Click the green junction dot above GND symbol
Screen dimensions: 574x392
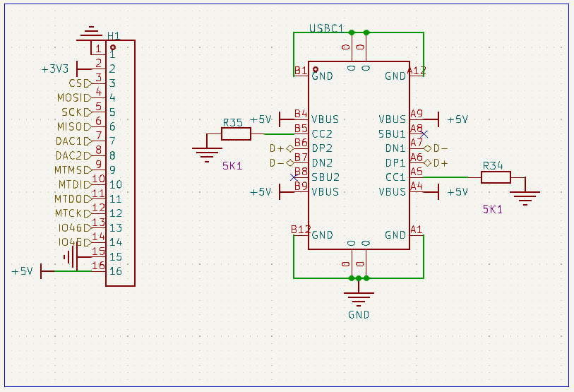[359, 278]
